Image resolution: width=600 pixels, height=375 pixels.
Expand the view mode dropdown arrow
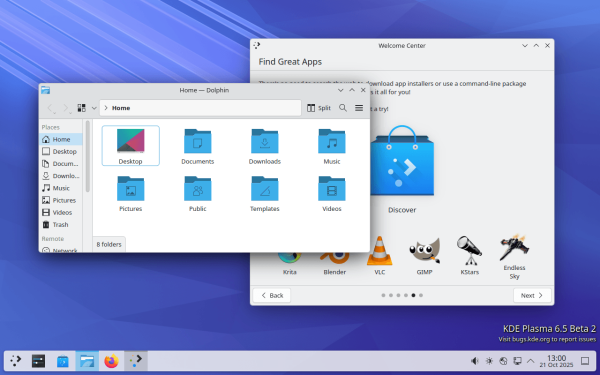click(94, 108)
